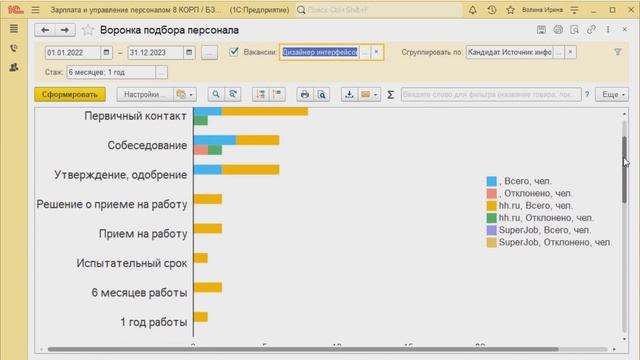Screen dimensions: 640x360
Task: Open period selection ellipsis button
Action: click(209, 52)
